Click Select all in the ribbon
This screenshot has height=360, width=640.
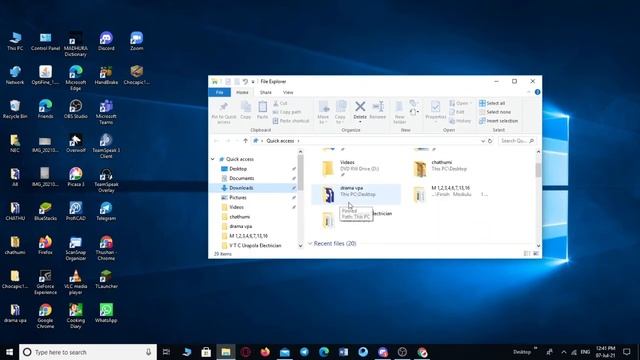pyautogui.click(x=492, y=103)
